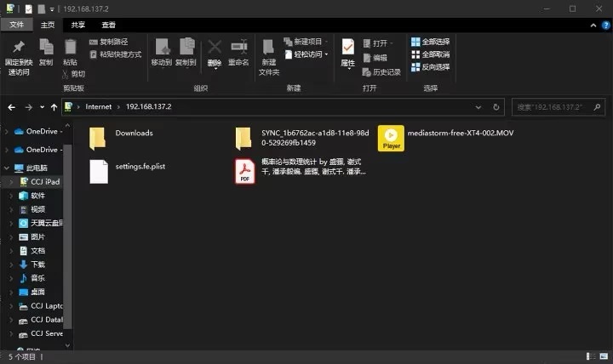Refresh the current folder view
The height and width of the screenshot is (364, 613).
497,107
